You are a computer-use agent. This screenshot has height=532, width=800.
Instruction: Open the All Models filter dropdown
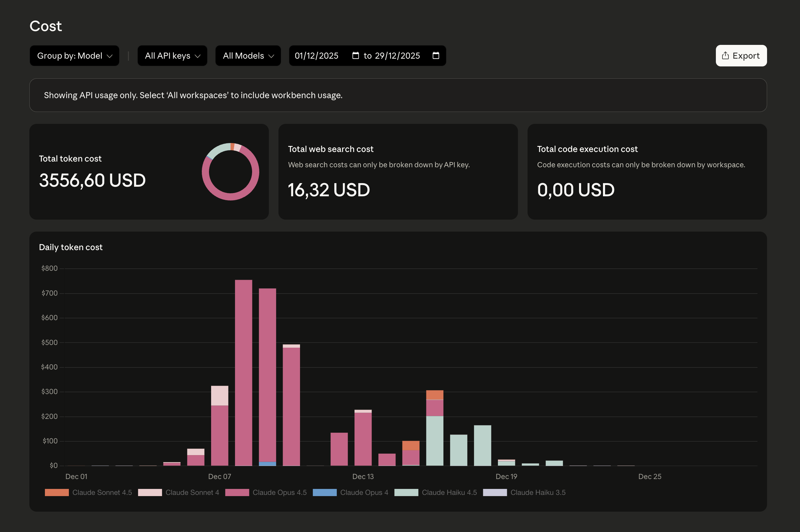tap(248, 56)
